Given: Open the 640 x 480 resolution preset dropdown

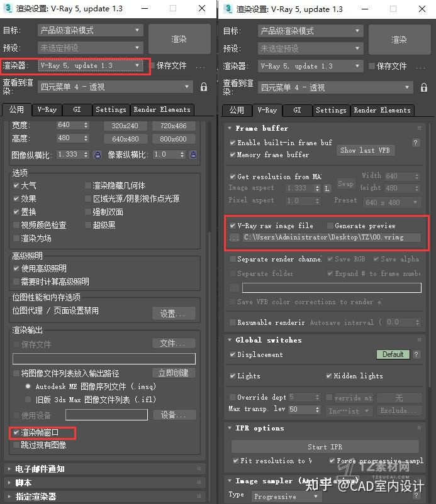Looking at the screenshot, I should [391, 202].
